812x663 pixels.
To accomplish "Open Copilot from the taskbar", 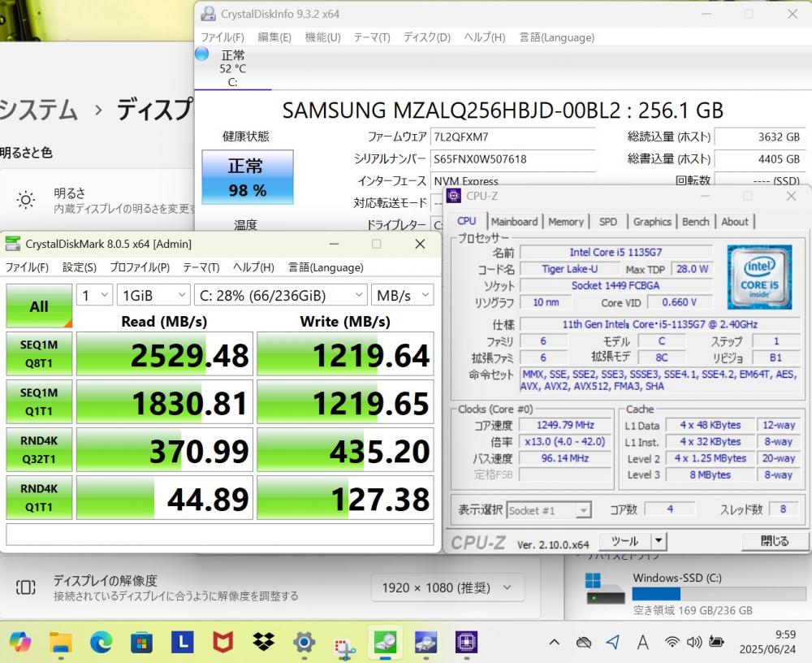I will pyautogui.click(x=20, y=642).
